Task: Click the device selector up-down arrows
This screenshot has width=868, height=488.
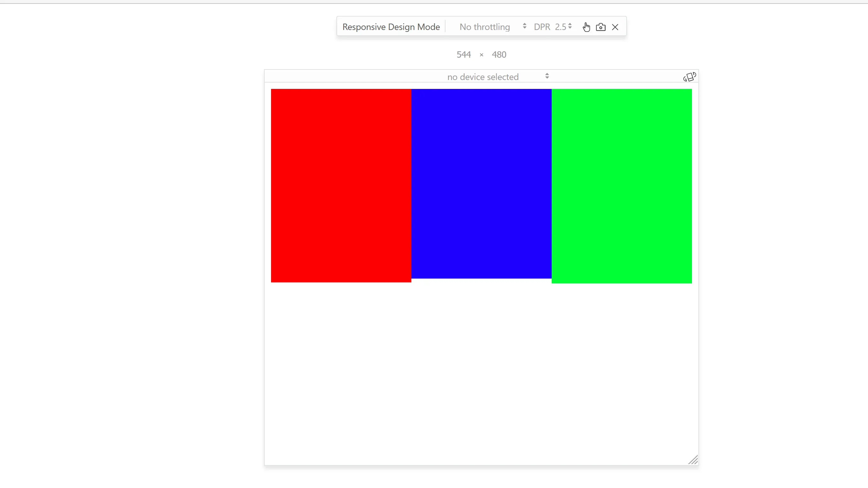Action: tap(547, 76)
